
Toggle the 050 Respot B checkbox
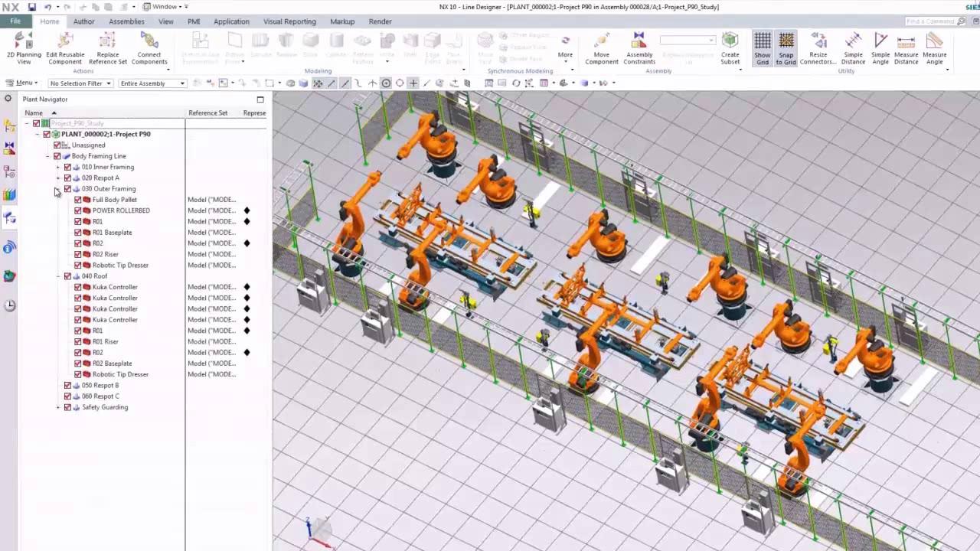click(67, 386)
